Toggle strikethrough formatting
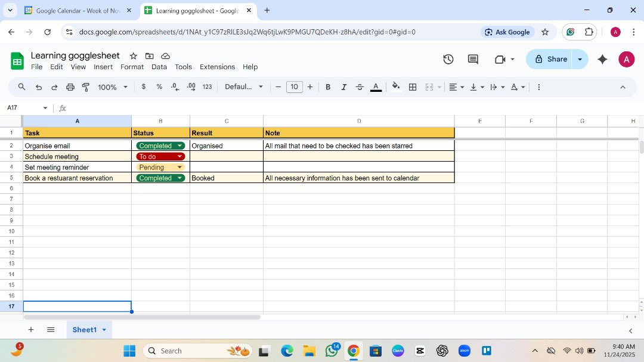This screenshot has height=362, width=644. pos(360,86)
